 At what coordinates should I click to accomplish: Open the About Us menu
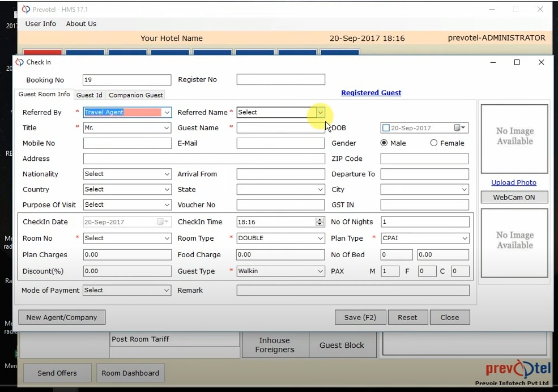tap(81, 24)
